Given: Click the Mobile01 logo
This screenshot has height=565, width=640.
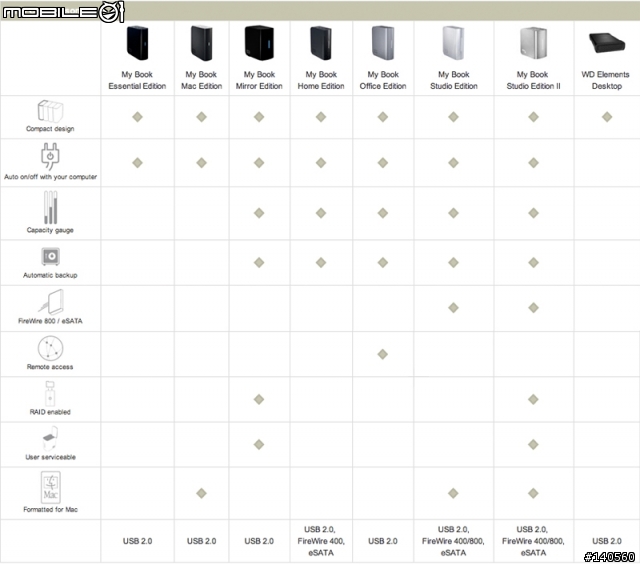Looking at the screenshot, I should click(63, 12).
